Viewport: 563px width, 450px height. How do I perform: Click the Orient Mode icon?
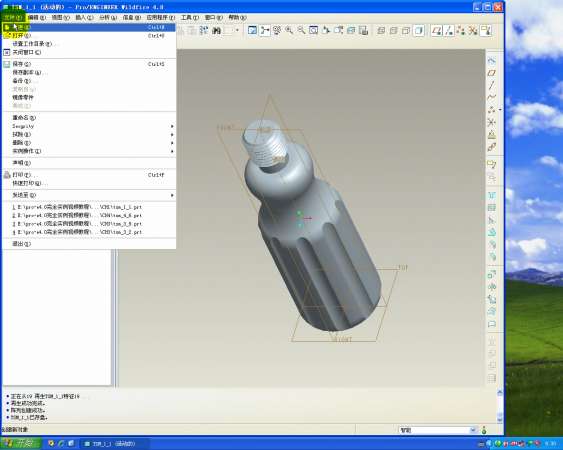click(x=277, y=31)
